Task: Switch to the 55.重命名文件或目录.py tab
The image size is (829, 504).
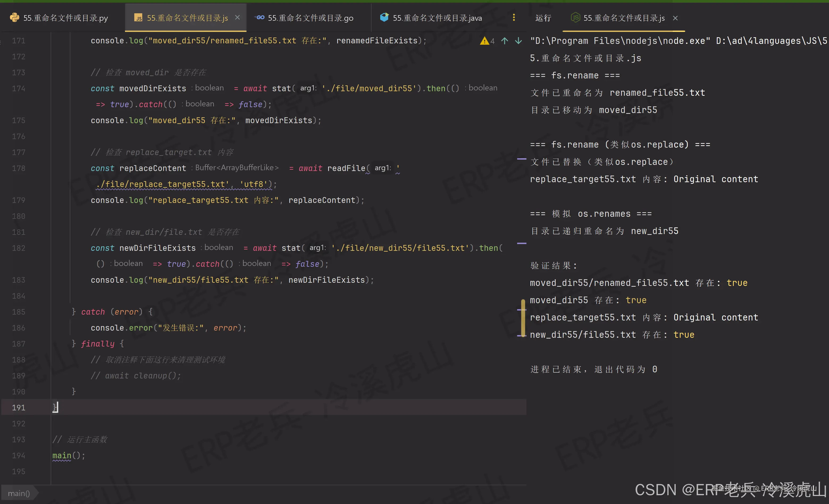Action: 65,18
